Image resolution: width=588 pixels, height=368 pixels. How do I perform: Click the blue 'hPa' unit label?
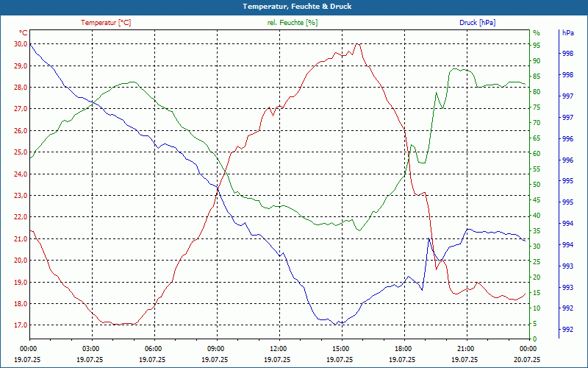[568, 33]
